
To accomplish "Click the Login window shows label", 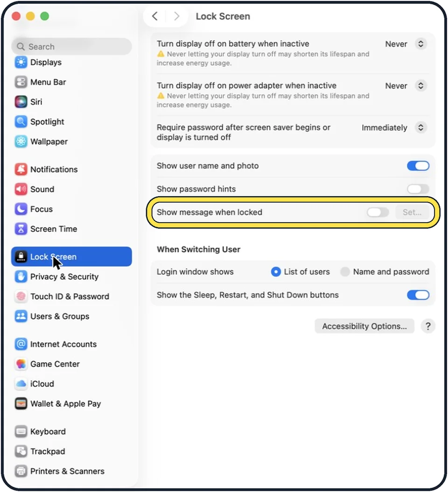I will point(195,272).
